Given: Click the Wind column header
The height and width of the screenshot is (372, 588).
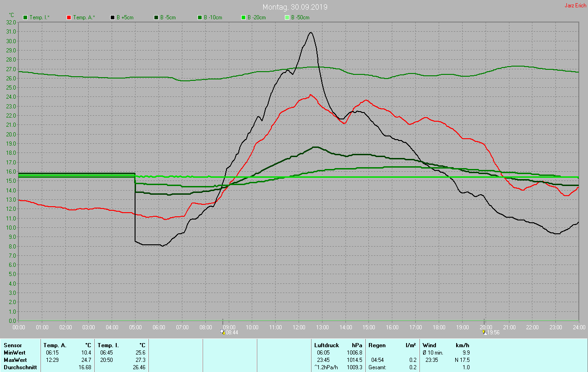Looking at the screenshot, I should point(430,345).
